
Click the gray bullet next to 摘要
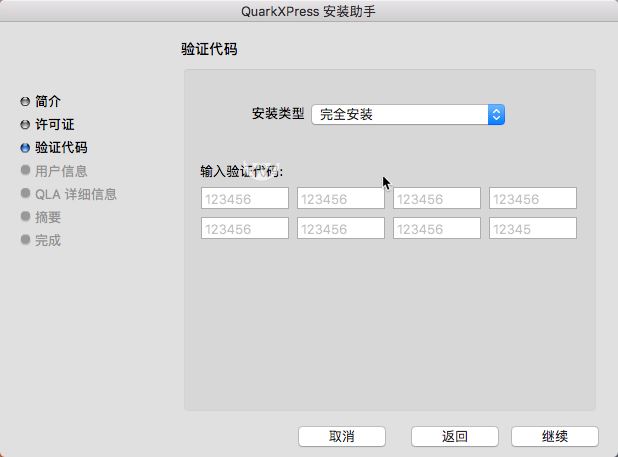click(25, 216)
